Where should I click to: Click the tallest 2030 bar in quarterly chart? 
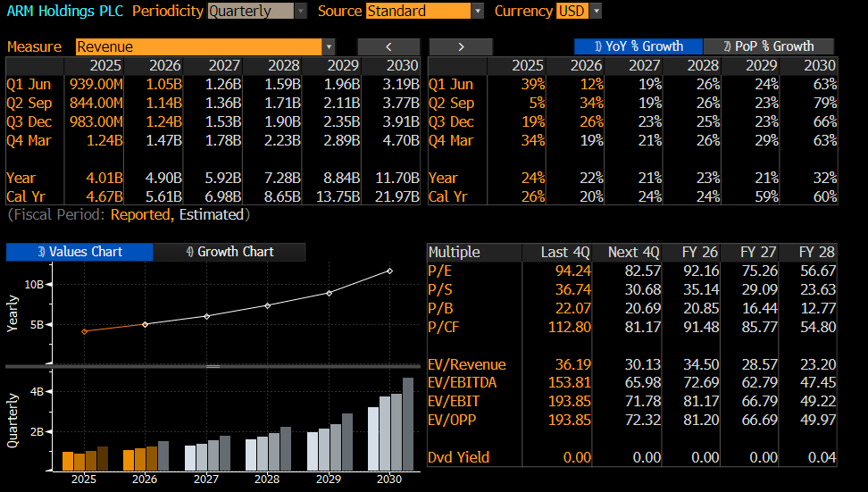point(408,424)
